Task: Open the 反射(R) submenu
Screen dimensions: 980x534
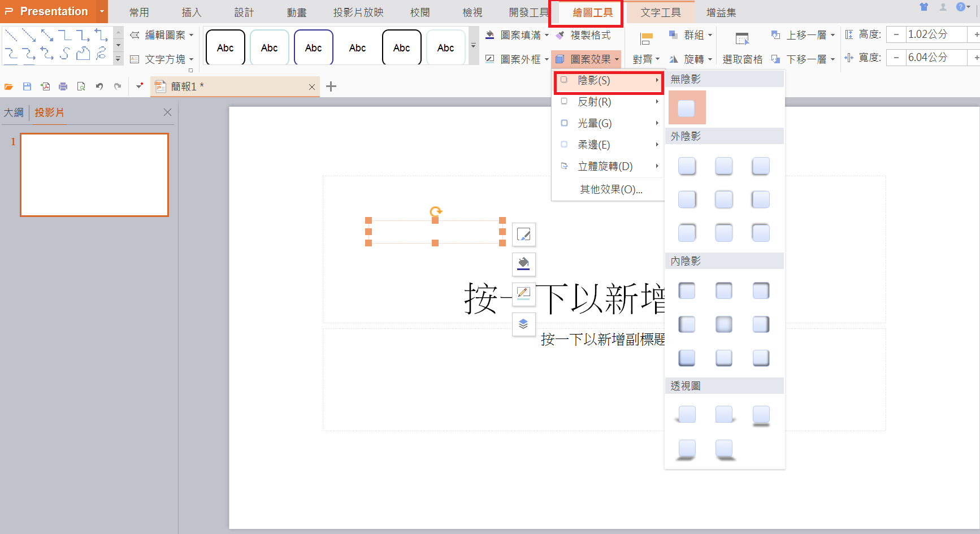Action: 608,102
